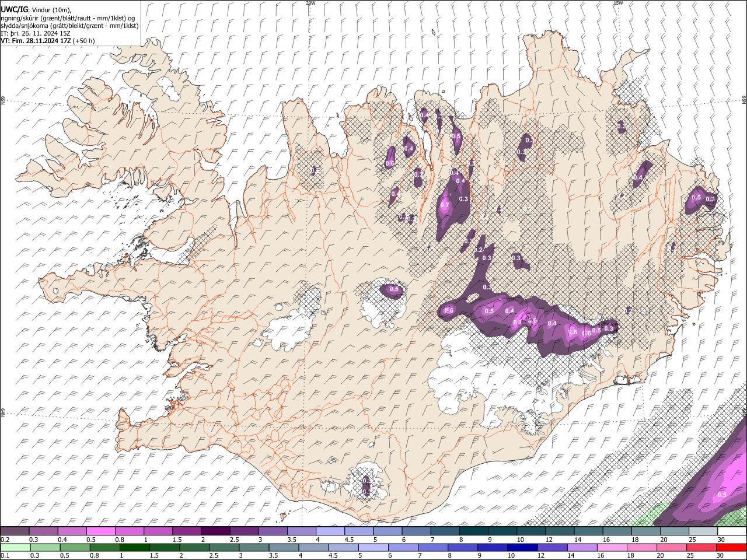Click the 0.5 snowfall label on the central glacier
The height and width of the screenshot is (560, 747).
394,289
